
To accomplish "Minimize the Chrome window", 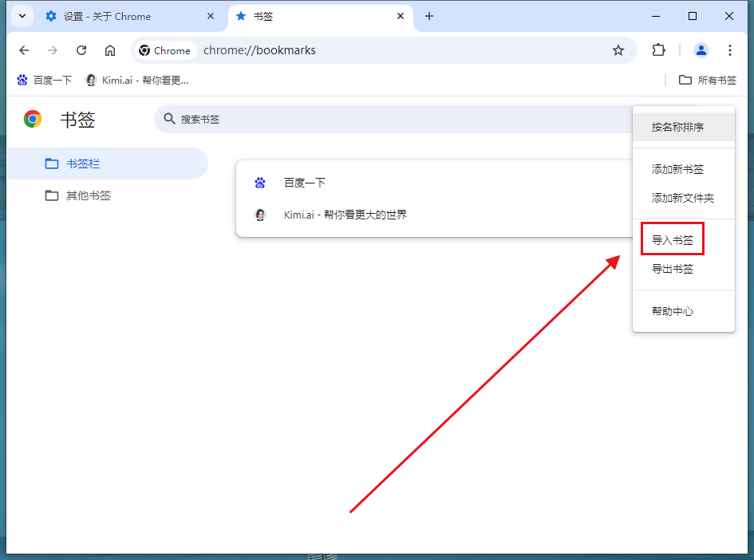I will pyautogui.click(x=655, y=16).
